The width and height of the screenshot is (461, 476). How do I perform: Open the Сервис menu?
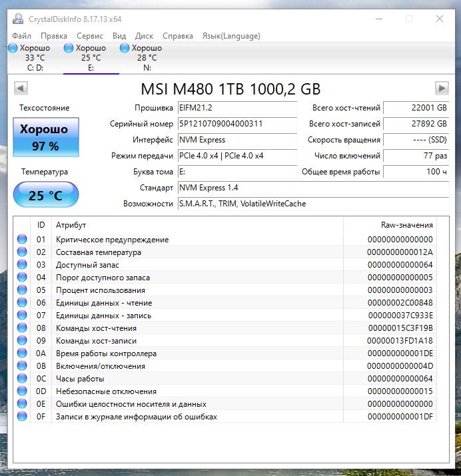point(90,36)
